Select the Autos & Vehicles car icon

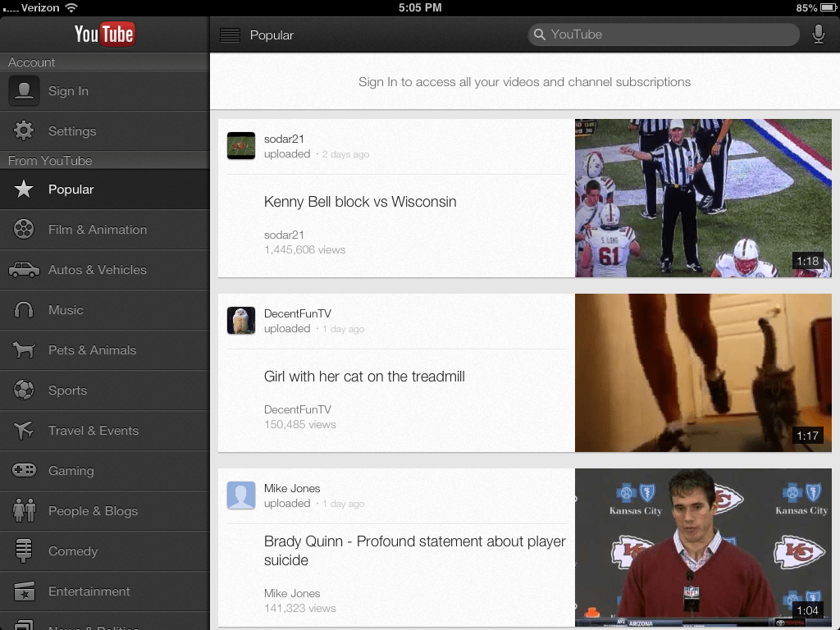tap(24, 270)
